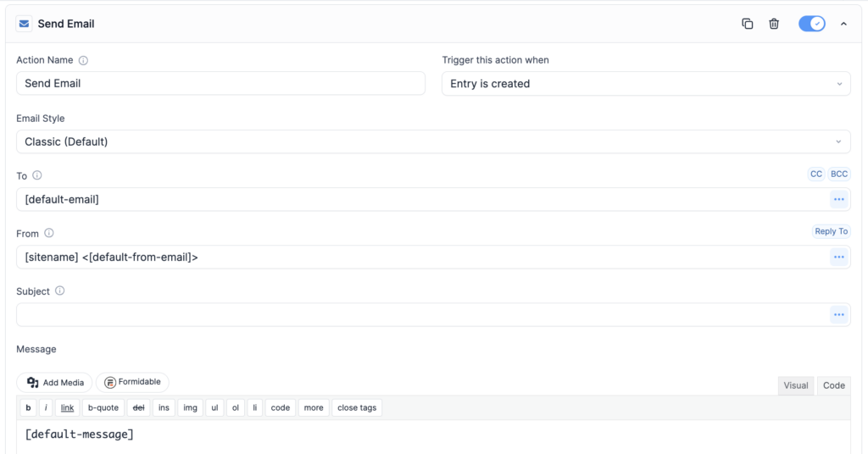Click the Action Name input field
Viewport: 868px width, 454px height.
[221, 84]
